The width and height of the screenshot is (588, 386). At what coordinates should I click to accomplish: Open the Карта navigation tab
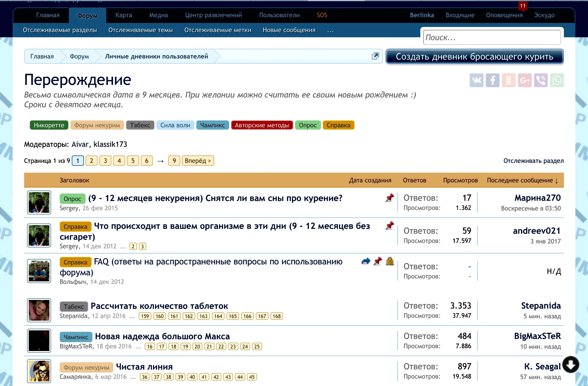click(x=123, y=15)
